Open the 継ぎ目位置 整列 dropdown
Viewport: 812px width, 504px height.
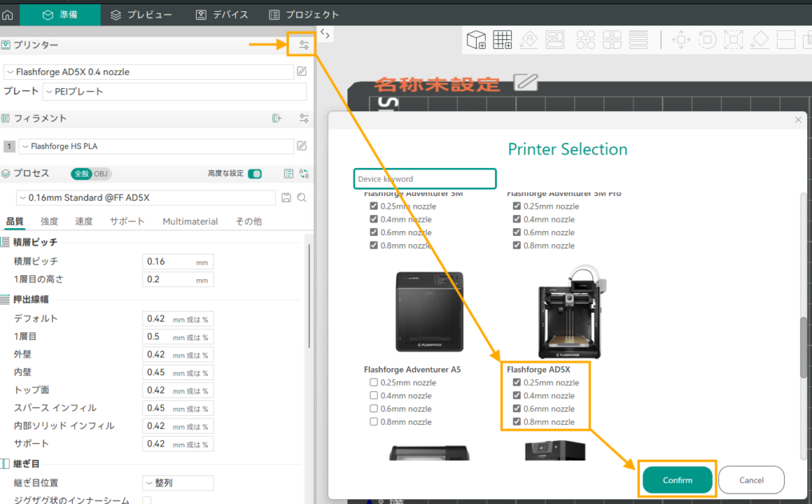click(178, 482)
